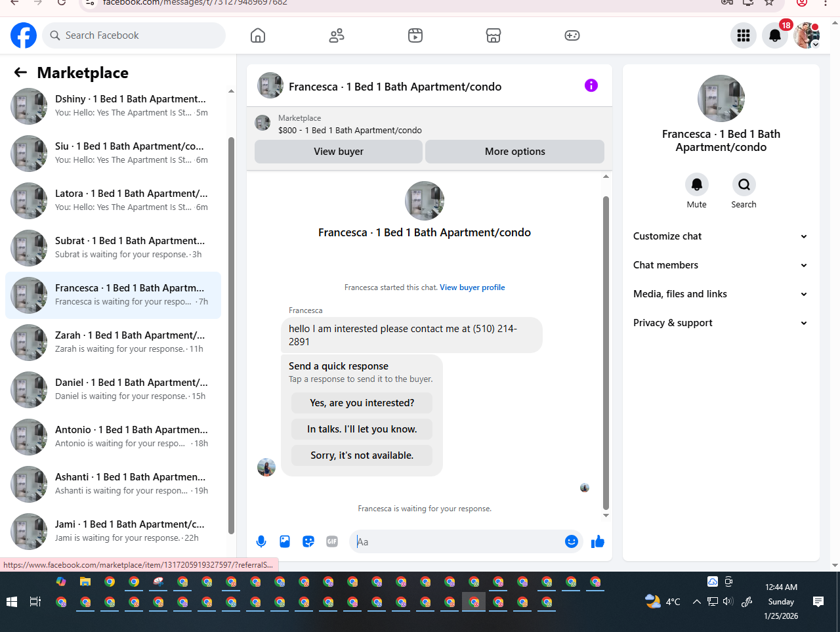Click listing thumbnail beside $800 listing banner
Image resolution: width=840 pixels, height=632 pixels.
[x=262, y=123]
